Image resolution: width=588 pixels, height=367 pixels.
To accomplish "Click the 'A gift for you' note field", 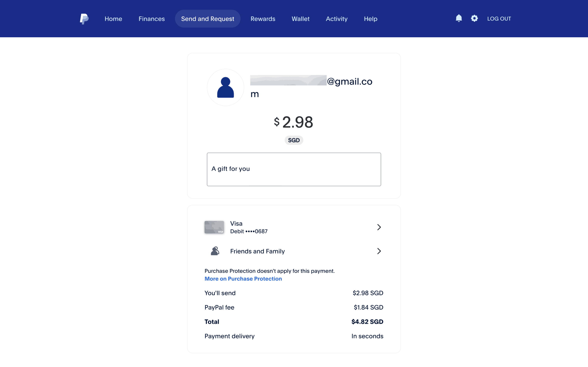I will click(x=294, y=169).
